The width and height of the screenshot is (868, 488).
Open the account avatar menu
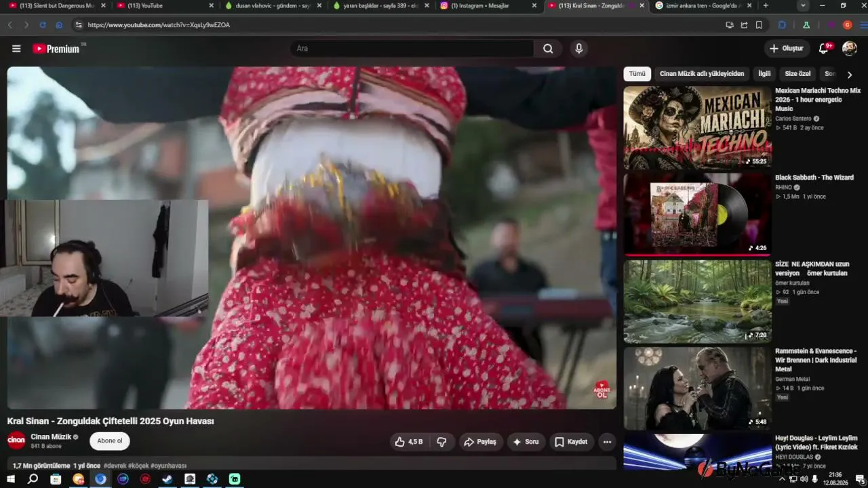point(850,49)
